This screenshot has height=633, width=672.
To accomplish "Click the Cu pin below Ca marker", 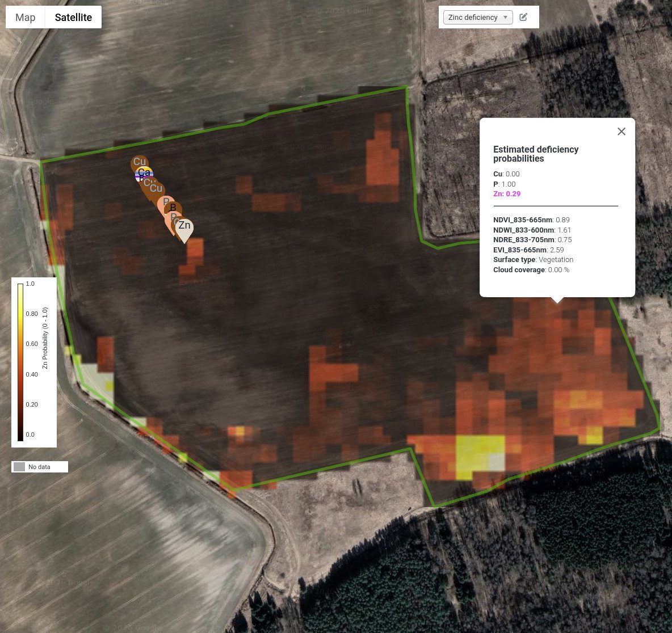I will click(157, 188).
